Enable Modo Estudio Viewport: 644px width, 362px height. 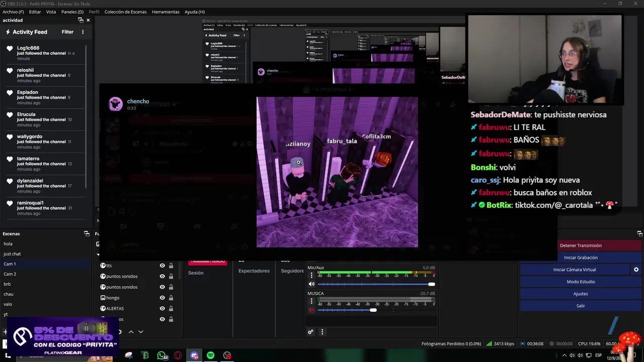click(581, 282)
